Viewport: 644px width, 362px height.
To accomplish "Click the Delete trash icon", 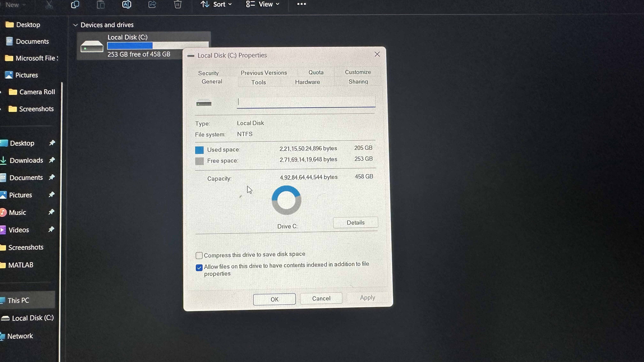I will pyautogui.click(x=178, y=4).
